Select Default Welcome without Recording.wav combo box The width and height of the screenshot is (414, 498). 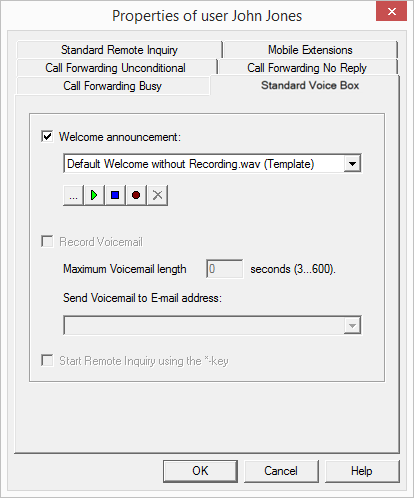212,164
